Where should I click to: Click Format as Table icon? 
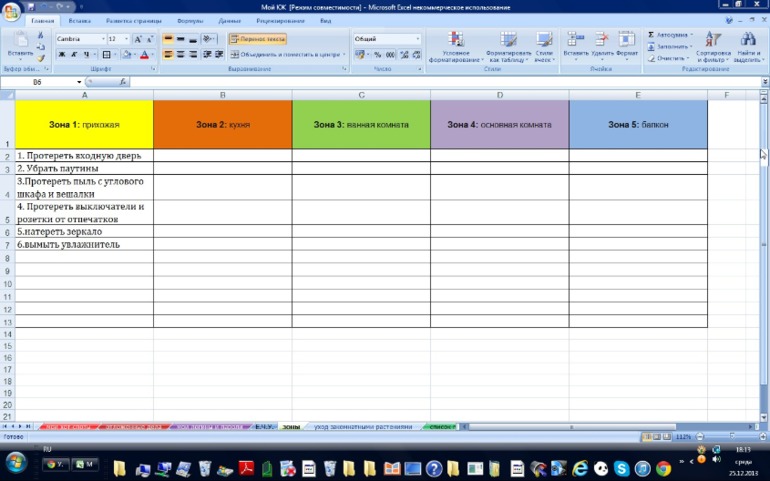509,41
